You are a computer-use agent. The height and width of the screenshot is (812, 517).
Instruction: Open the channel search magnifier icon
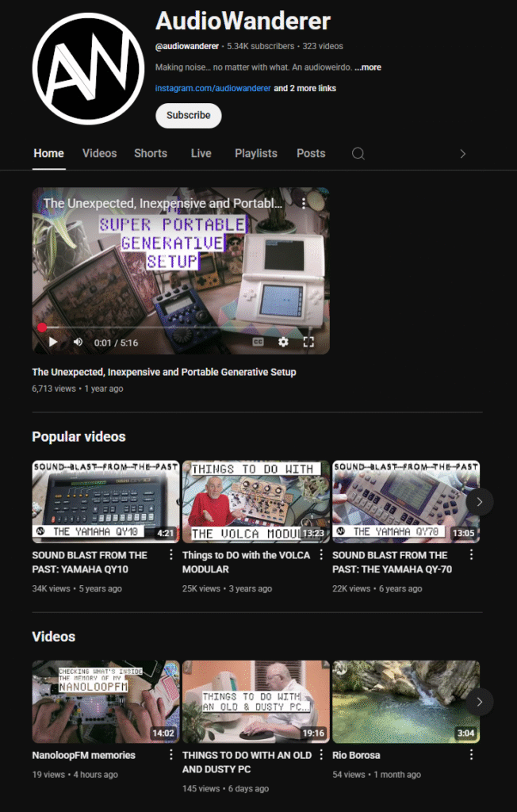(x=358, y=154)
